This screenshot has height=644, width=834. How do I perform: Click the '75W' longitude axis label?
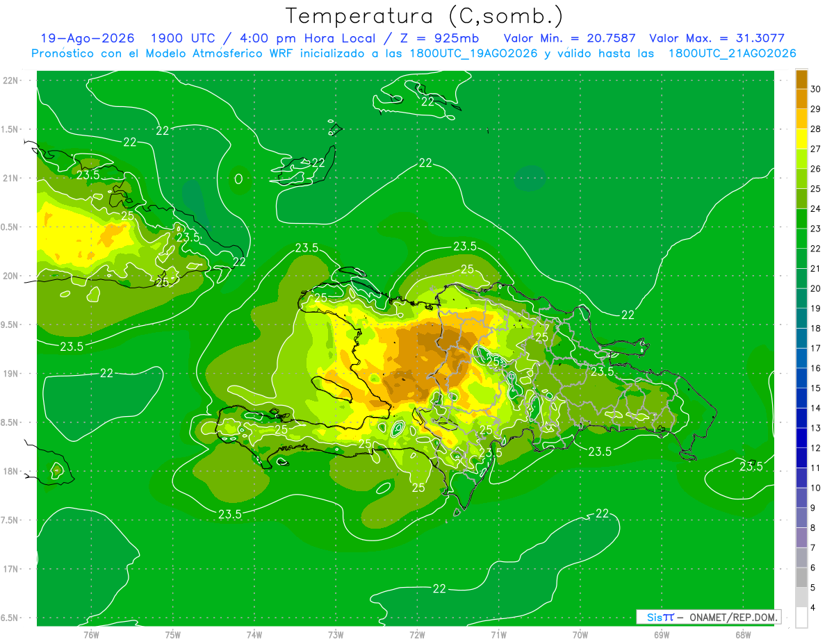tap(173, 634)
